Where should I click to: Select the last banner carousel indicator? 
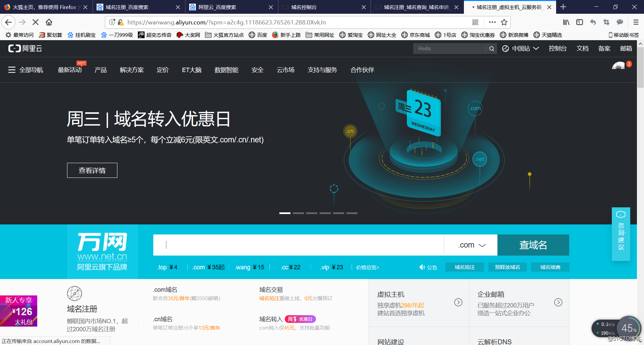tap(352, 213)
